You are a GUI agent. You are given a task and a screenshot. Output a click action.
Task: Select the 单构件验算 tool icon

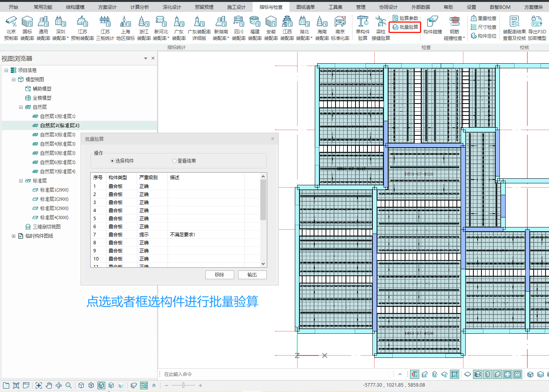click(362, 25)
